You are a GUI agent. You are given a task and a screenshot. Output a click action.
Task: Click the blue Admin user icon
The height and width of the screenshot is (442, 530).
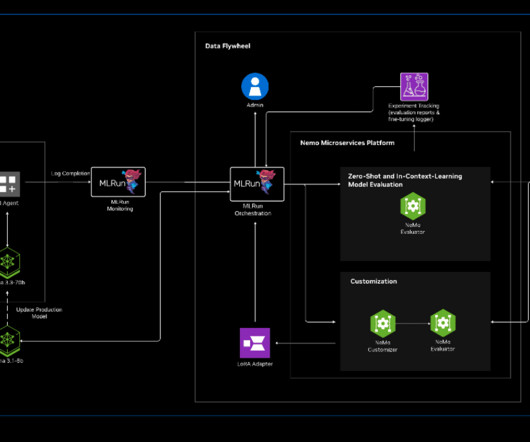click(x=255, y=87)
